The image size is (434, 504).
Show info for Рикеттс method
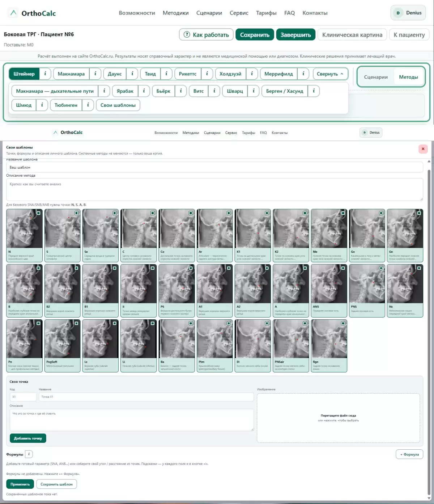207,74
